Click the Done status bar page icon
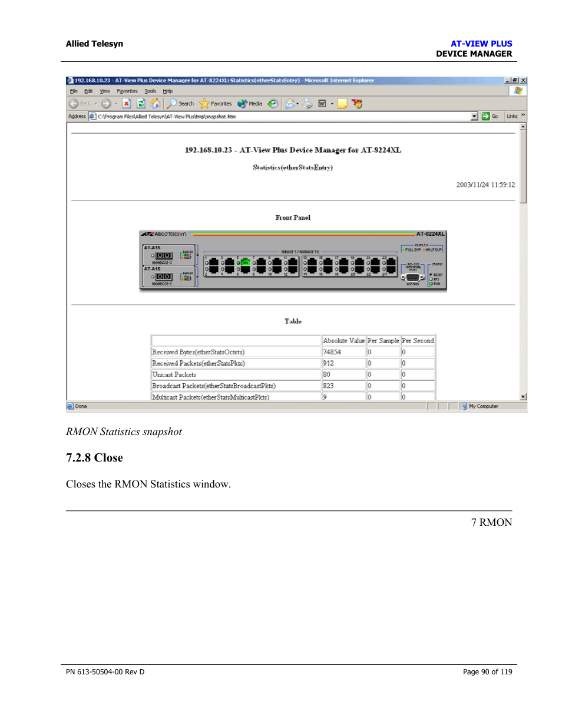This screenshot has height=728, width=562. [70, 406]
